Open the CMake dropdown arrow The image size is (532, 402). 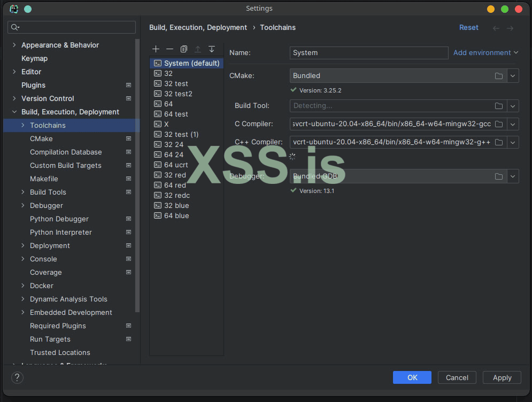pyautogui.click(x=513, y=76)
